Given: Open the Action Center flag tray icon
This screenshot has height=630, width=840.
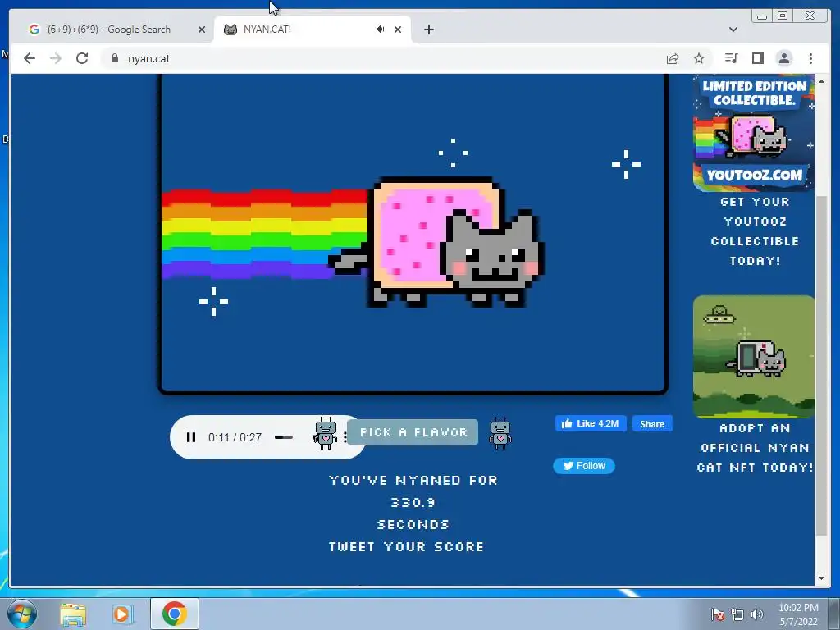Looking at the screenshot, I should [718, 614].
